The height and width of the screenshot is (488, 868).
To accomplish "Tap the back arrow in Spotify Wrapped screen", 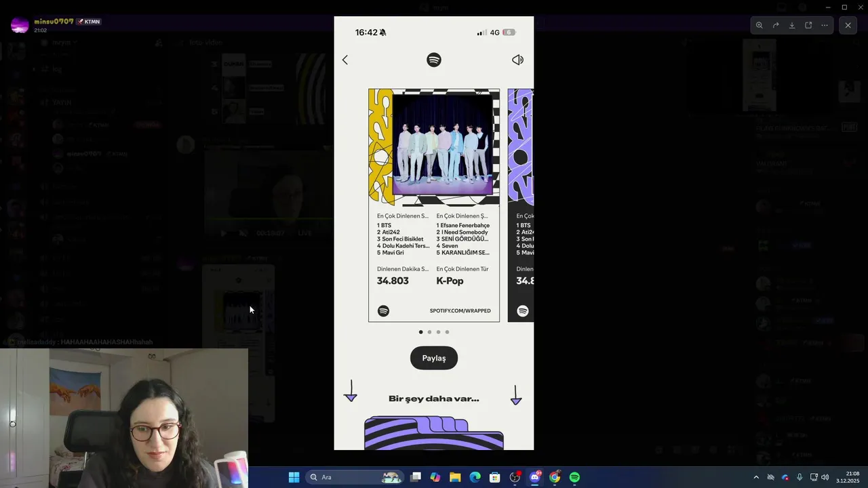I will (344, 60).
